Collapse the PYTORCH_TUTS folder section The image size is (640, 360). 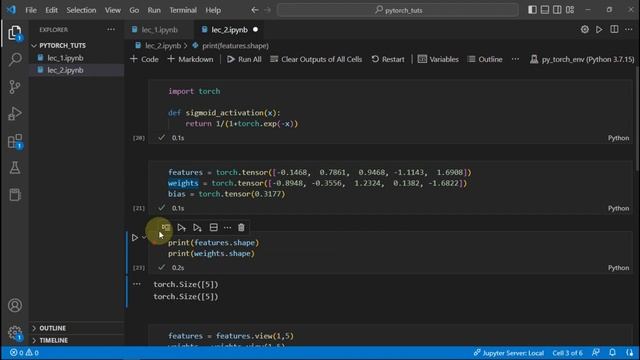[76, 45]
